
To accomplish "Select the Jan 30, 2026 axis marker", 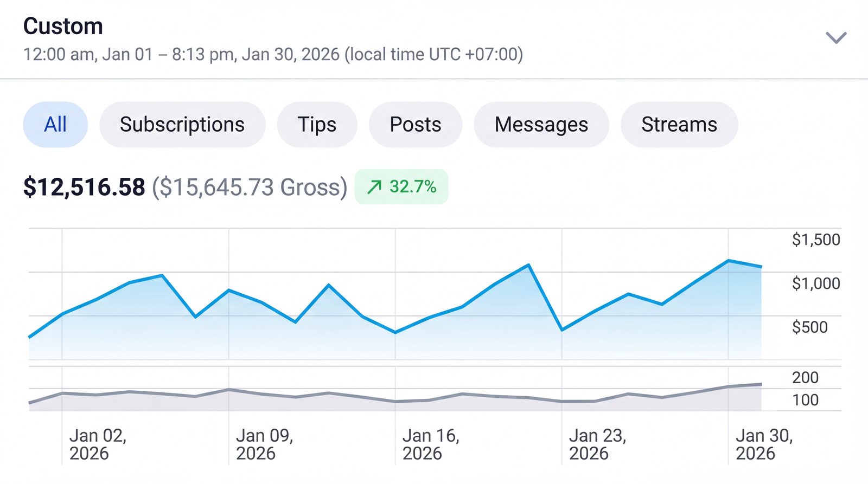I will 764,444.
